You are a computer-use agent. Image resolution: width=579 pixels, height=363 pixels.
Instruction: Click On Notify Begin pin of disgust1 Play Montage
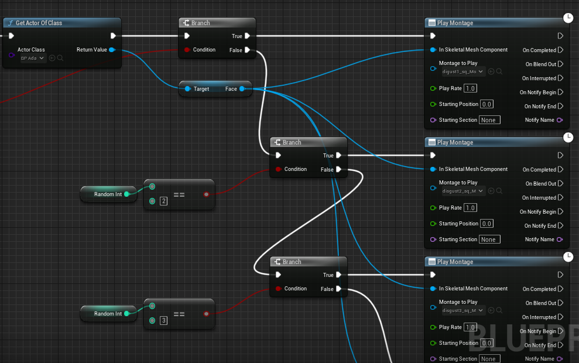coord(561,92)
